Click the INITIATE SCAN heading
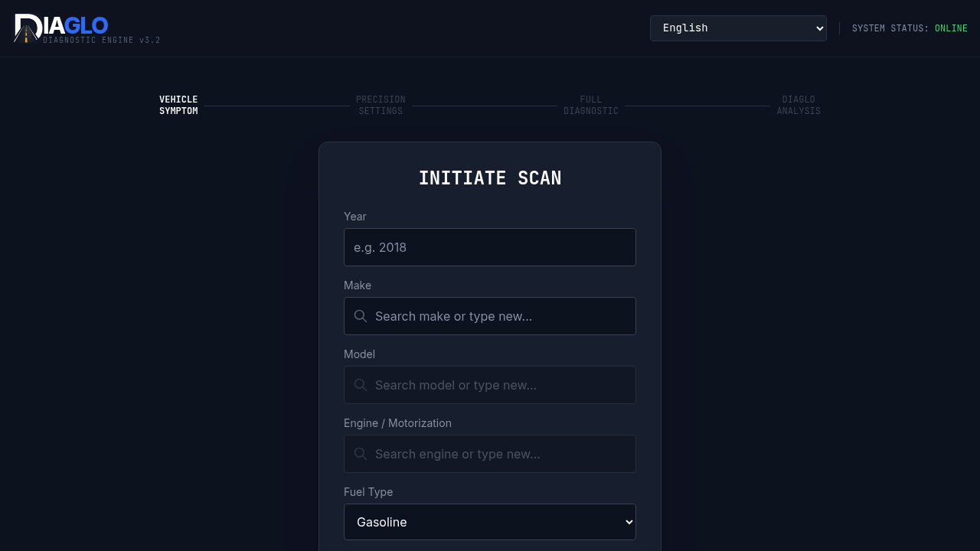 click(489, 178)
